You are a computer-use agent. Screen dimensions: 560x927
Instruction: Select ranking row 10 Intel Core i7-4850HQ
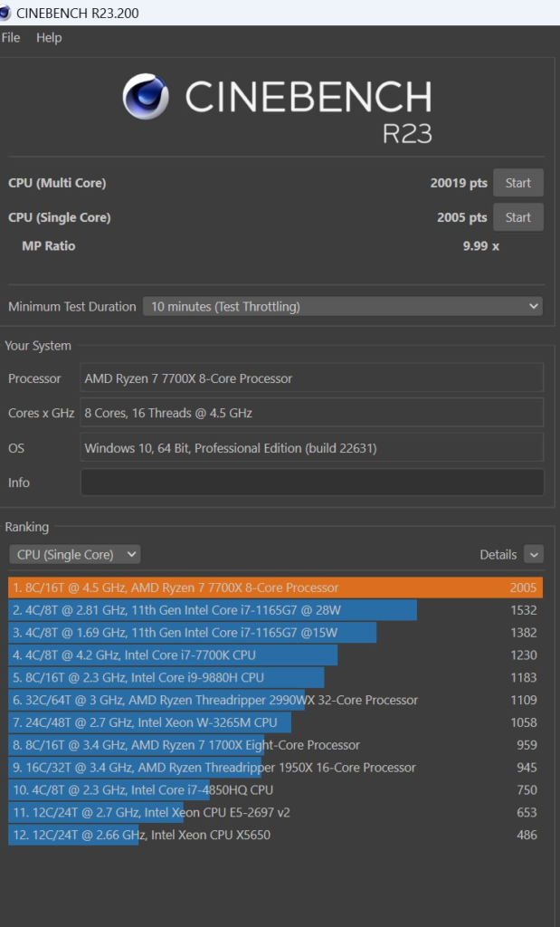pyautogui.click(x=275, y=789)
